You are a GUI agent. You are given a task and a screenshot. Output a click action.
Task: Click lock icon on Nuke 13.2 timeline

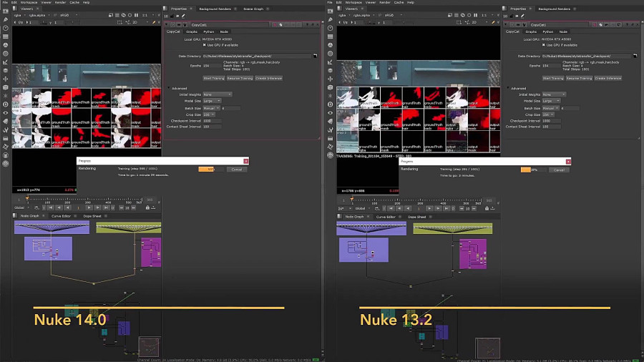(x=487, y=208)
